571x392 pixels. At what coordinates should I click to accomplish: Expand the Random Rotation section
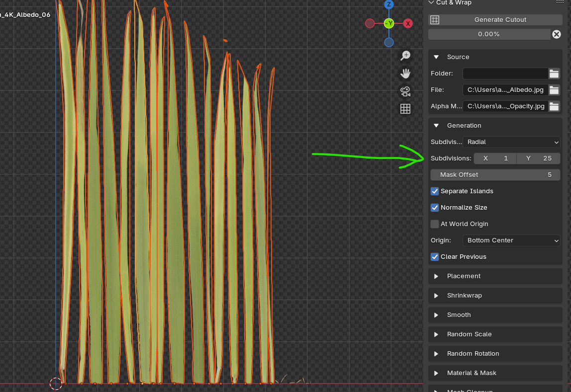point(495,354)
